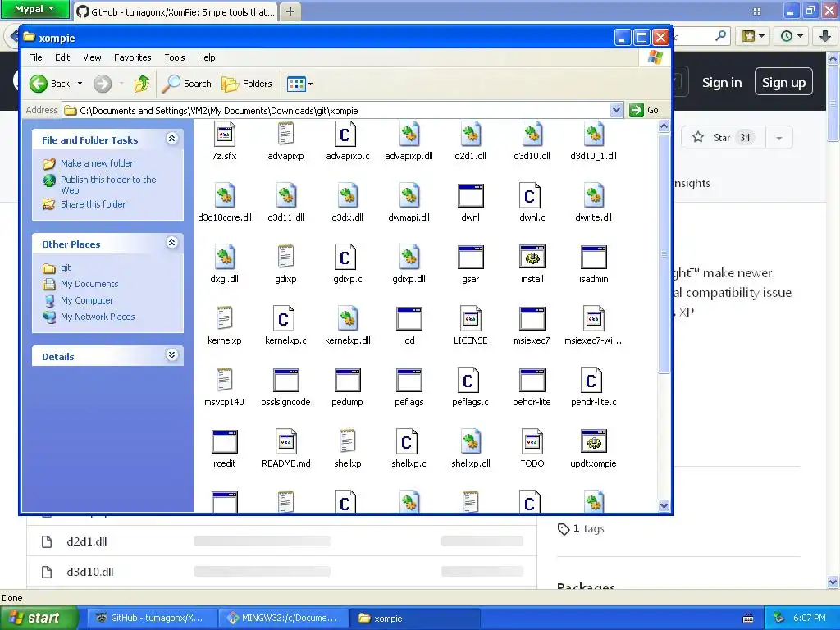Switch to MINGW32 taskbar window
The height and width of the screenshot is (630, 840).
pyautogui.click(x=283, y=618)
